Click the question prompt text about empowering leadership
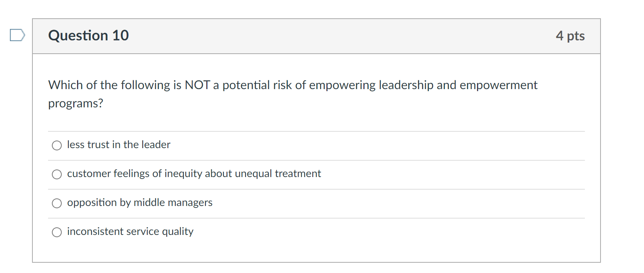Viewport: 644px width, 273px height. (x=292, y=85)
